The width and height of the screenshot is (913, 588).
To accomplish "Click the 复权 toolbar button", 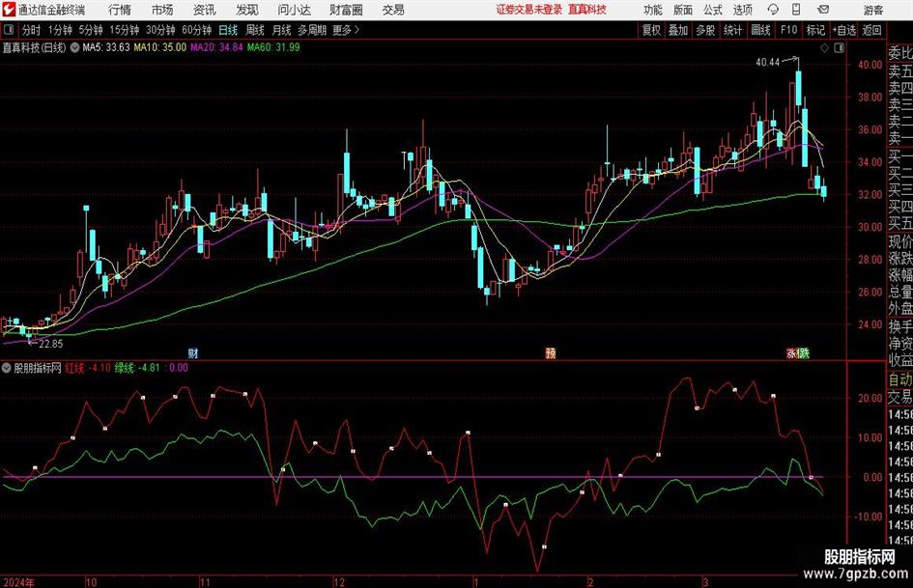I will (651, 30).
